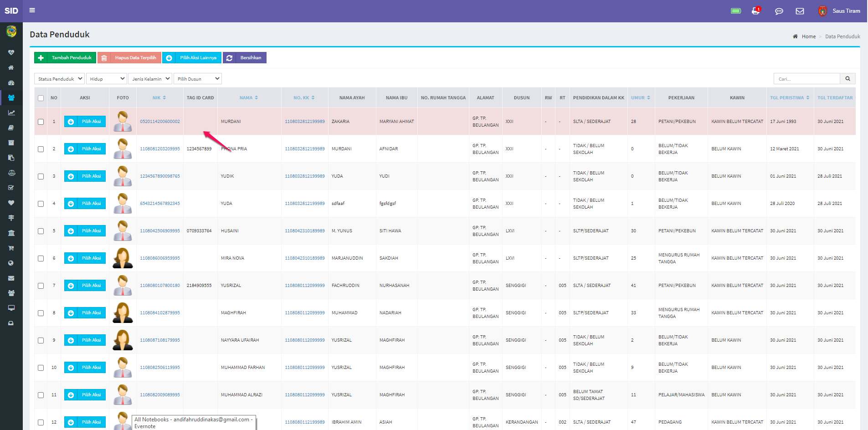The height and width of the screenshot is (430, 868).
Task: Tick the checkbox for row 8 MAGHFIRAH
Action: click(41, 313)
